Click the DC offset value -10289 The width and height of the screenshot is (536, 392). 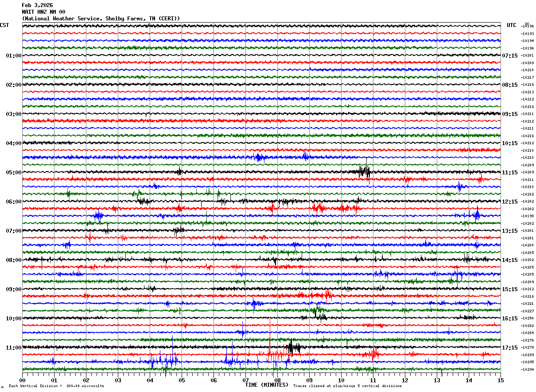pos(528,355)
